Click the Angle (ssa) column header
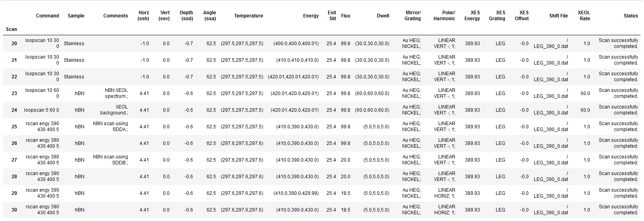This screenshot has width=644, height=221. [x=210, y=15]
